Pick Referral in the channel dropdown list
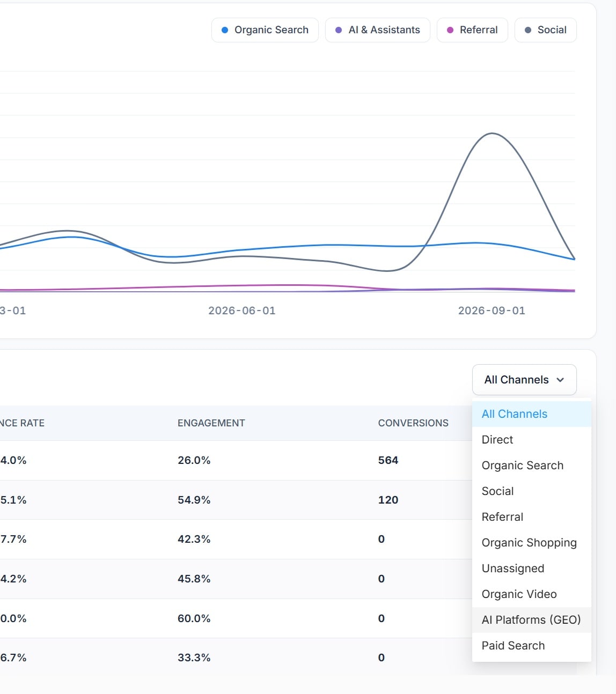616x694 pixels. tap(532, 517)
